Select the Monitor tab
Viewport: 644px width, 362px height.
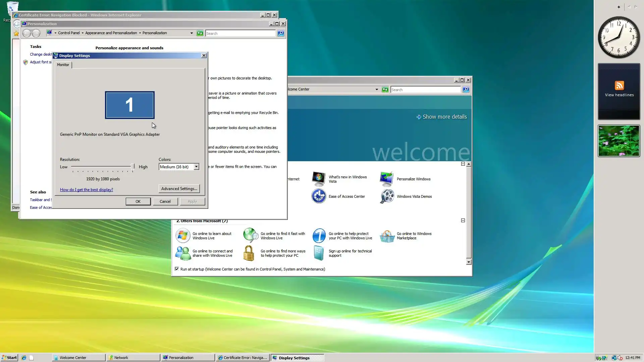click(x=63, y=65)
